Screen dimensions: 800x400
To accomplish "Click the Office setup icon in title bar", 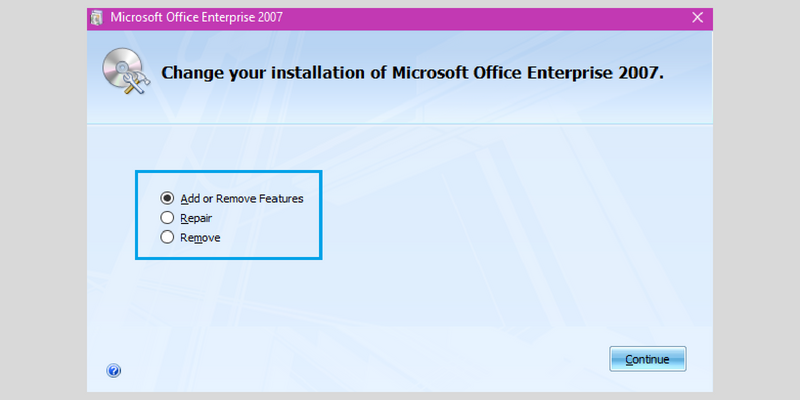I will (x=96, y=18).
